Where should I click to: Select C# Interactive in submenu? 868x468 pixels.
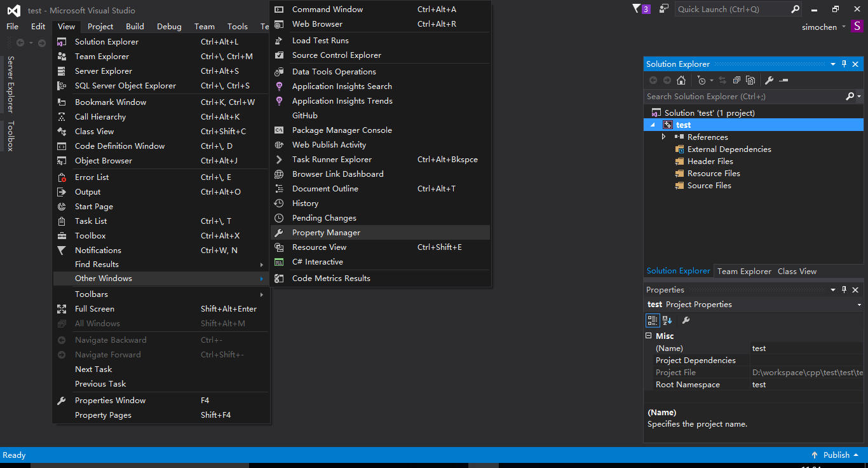(381, 262)
